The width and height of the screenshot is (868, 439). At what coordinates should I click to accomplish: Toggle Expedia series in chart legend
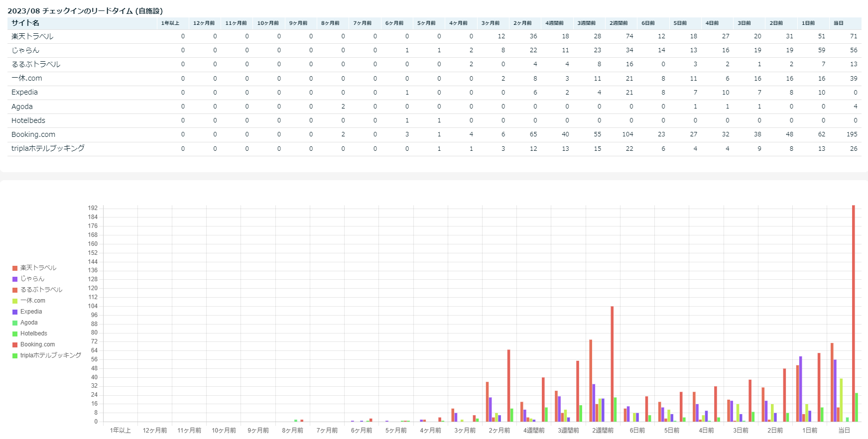tap(31, 312)
